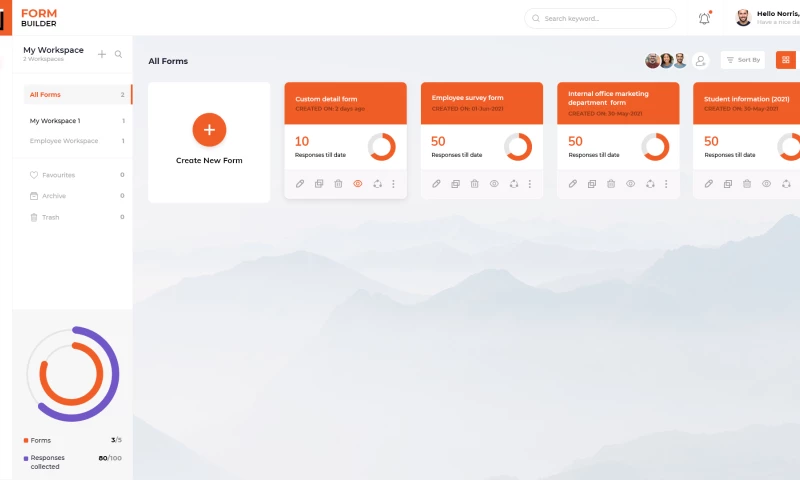Click the Forms 3/5 usage entry

72,440
